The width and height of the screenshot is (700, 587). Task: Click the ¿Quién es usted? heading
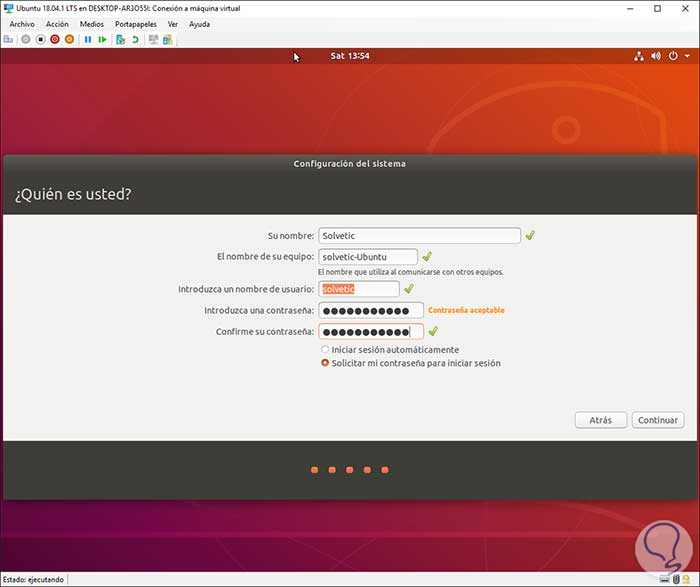point(73,194)
